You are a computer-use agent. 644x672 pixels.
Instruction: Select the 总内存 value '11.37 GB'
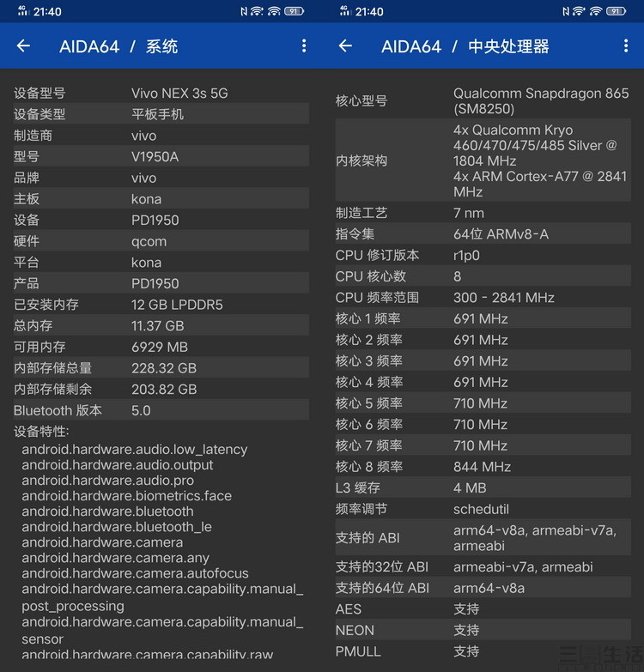tap(157, 326)
